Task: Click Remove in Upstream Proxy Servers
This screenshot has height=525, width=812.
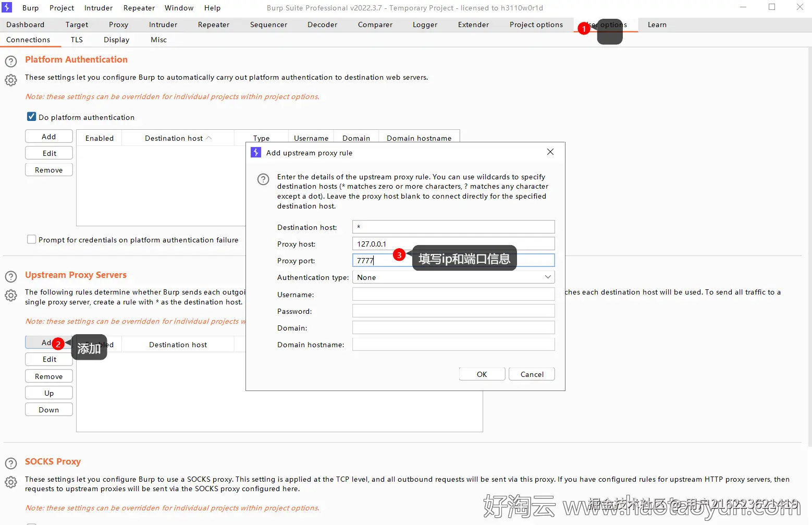Action: point(49,376)
